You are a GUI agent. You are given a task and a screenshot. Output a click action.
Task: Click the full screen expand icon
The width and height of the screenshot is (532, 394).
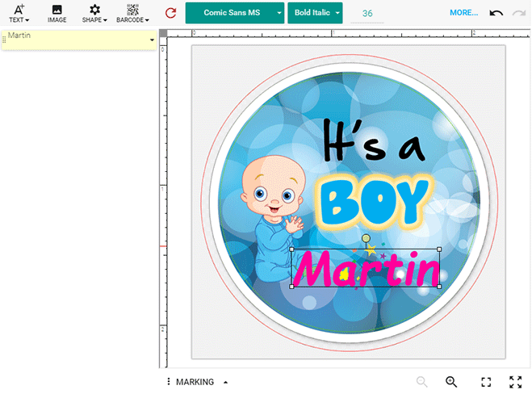[x=515, y=382]
